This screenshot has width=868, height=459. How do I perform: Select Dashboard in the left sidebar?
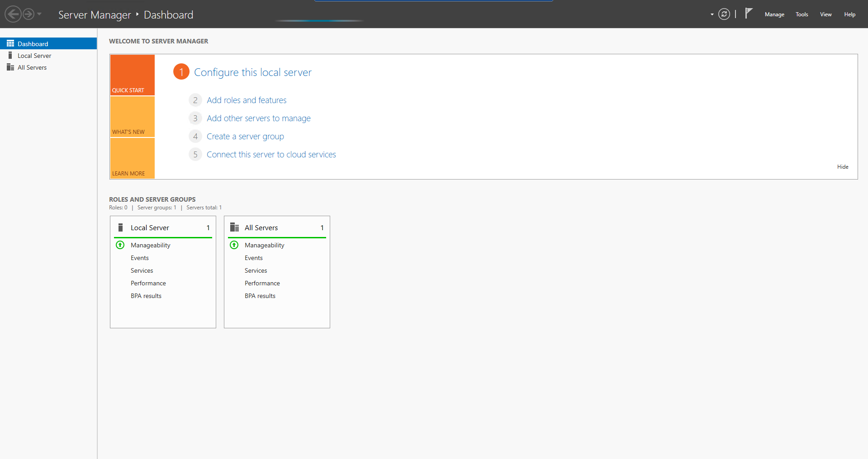pos(48,43)
